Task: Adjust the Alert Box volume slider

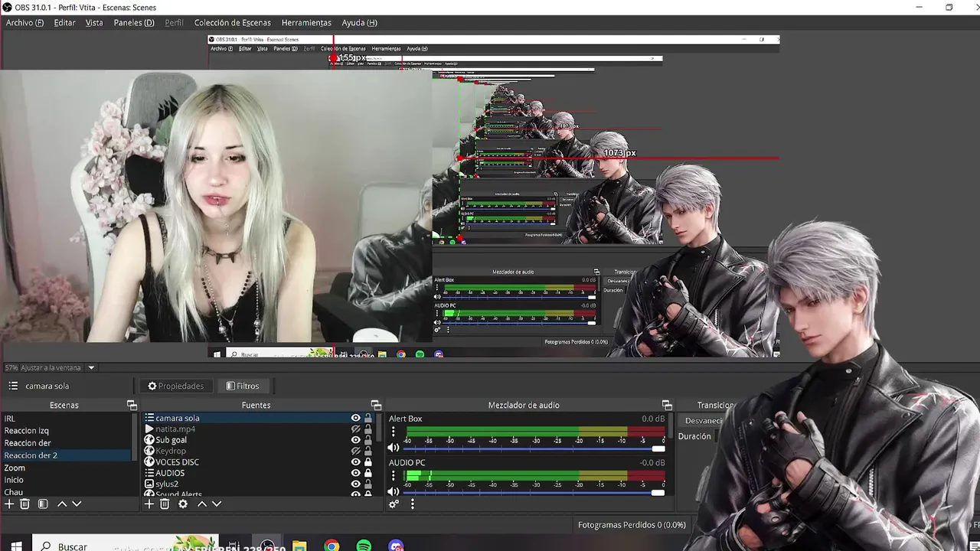Action: (x=534, y=448)
